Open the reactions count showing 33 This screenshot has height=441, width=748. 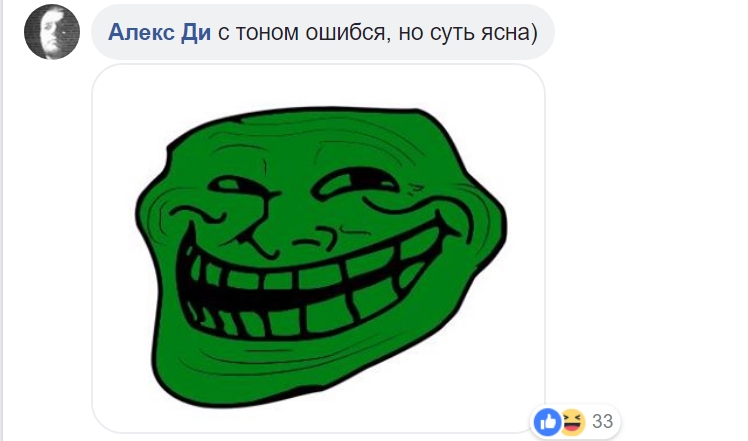603,421
